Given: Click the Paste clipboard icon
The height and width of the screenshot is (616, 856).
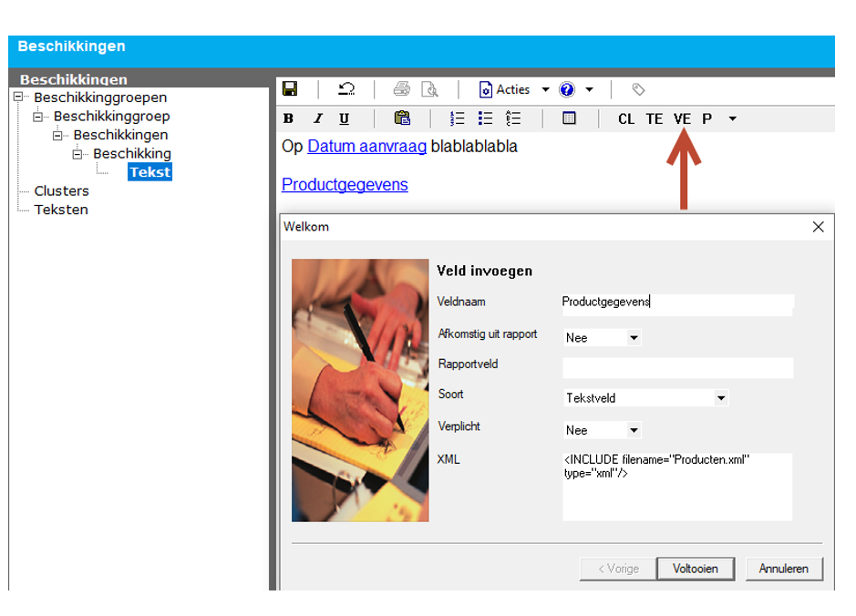Looking at the screenshot, I should pos(402,118).
